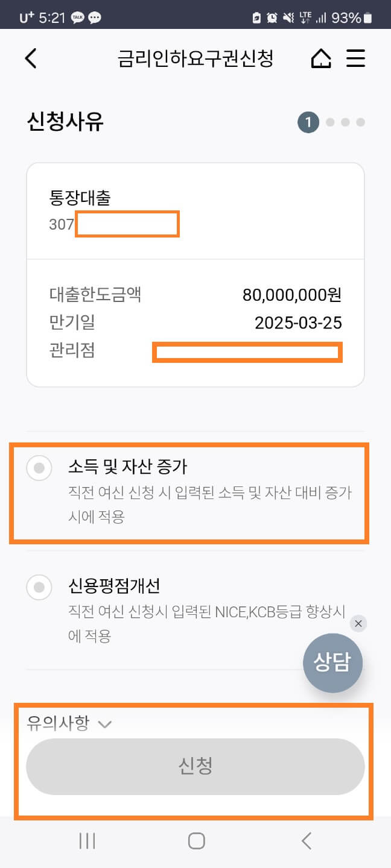Open the hamburger menu
The width and height of the screenshot is (391, 868).
pyautogui.click(x=356, y=59)
